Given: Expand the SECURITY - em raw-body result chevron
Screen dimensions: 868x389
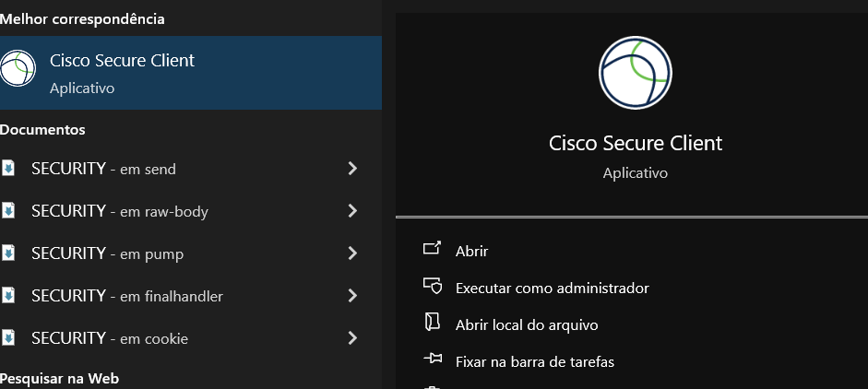Looking at the screenshot, I should pyautogui.click(x=352, y=211).
